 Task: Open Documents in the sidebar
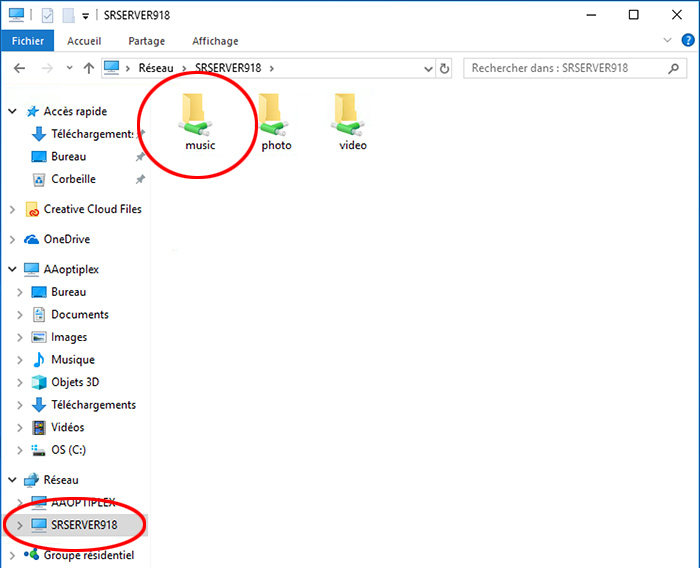pos(79,314)
